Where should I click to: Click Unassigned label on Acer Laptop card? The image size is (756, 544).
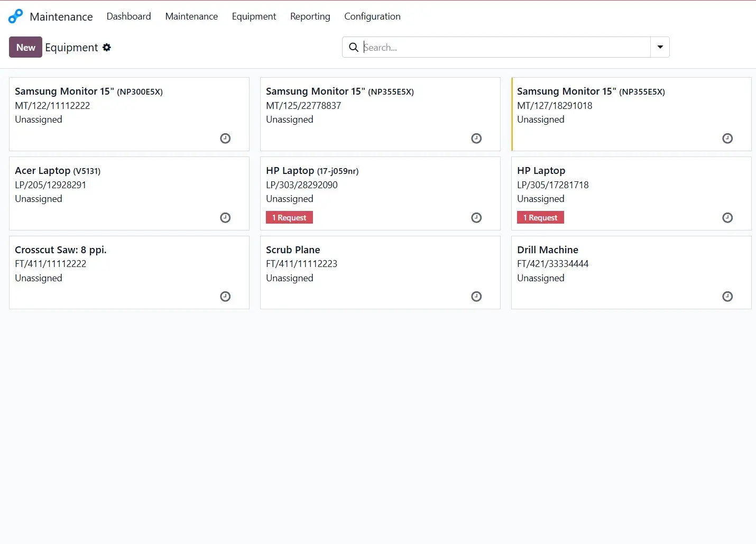pyautogui.click(x=39, y=199)
